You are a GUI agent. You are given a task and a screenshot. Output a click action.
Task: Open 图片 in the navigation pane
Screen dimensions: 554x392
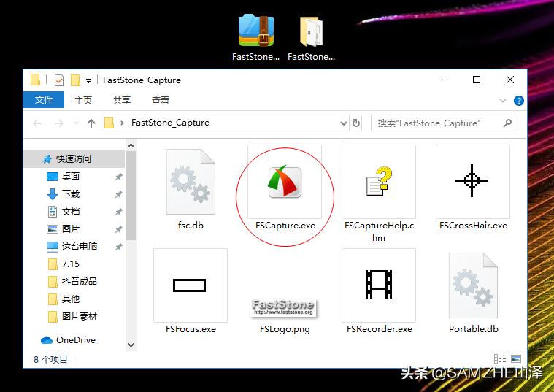coord(71,229)
